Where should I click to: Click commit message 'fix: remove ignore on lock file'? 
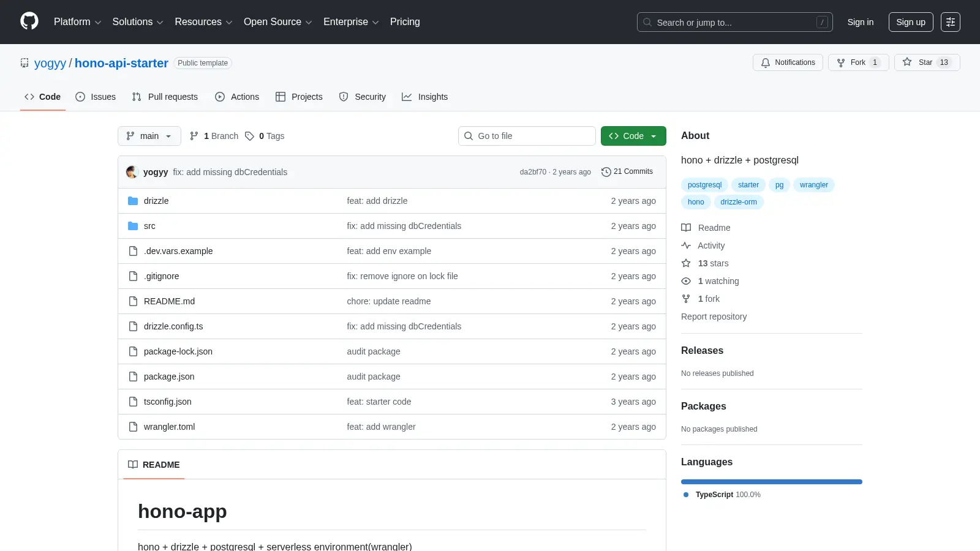[x=402, y=276]
